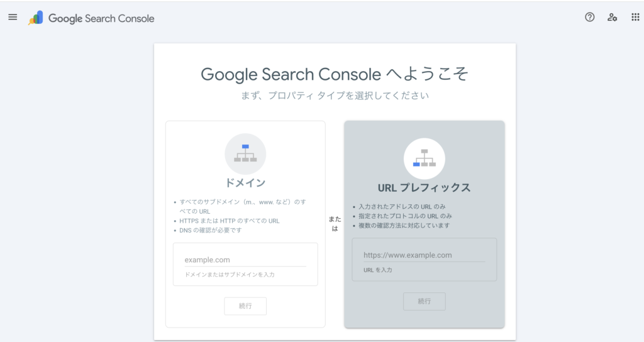Select the ドメイン heading
644x342 pixels.
click(x=246, y=183)
